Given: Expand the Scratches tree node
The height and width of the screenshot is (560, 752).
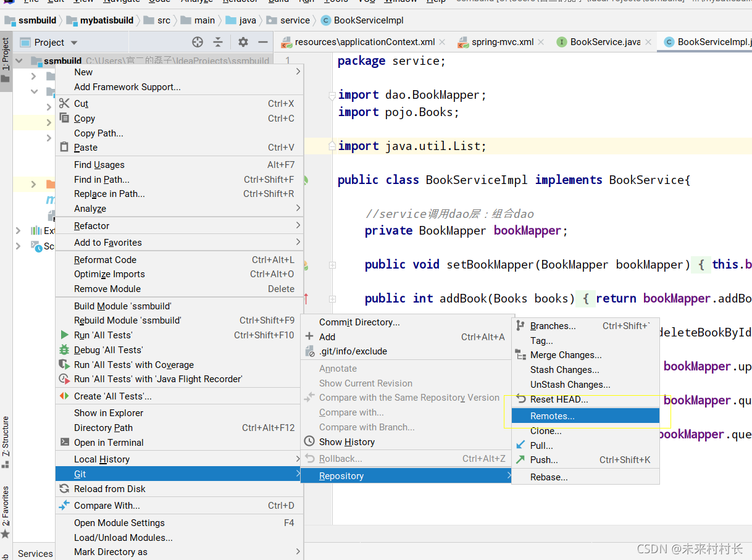Looking at the screenshot, I should point(19,246).
